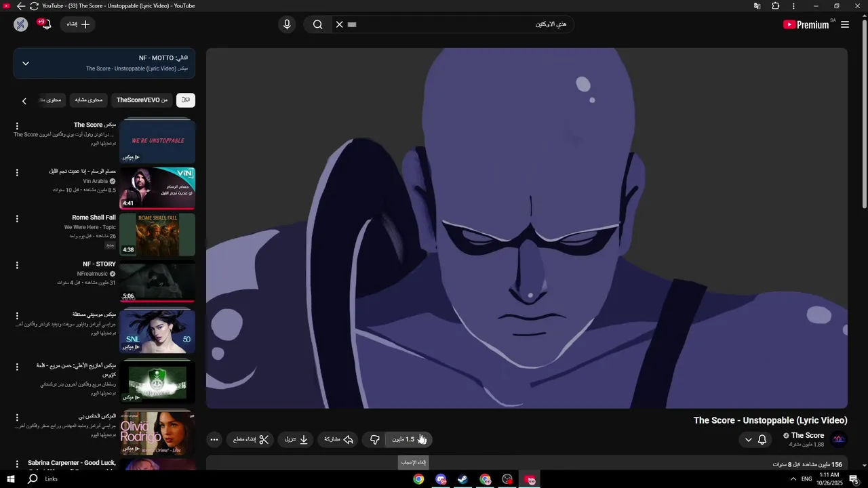The width and height of the screenshot is (868, 488).
Task: Show hidden system tray icons chevron
Action: 793,479
